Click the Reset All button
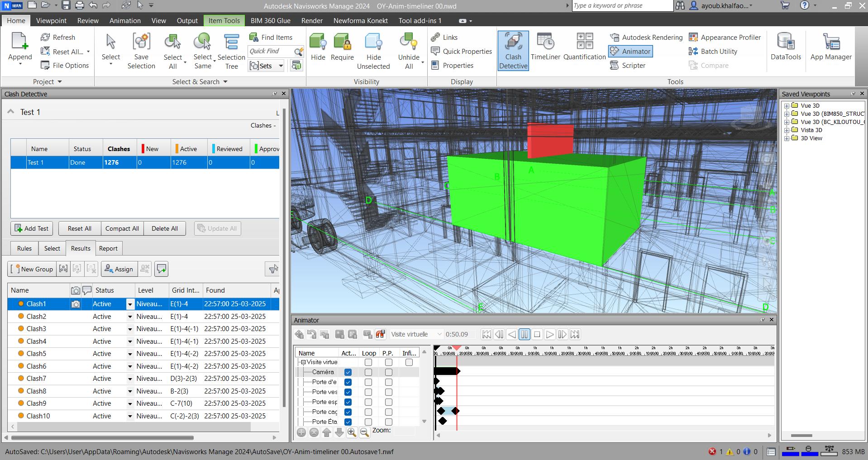 click(80, 228)
